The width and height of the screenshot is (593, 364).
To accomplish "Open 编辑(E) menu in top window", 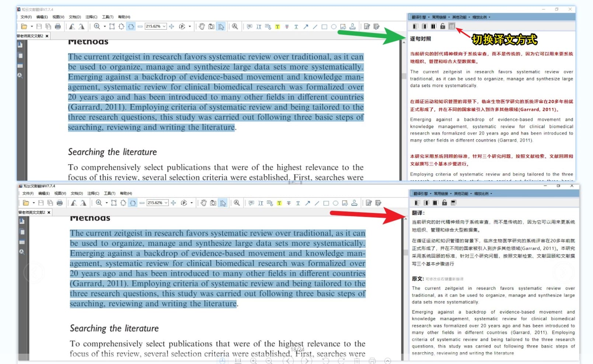I will 42,17.
